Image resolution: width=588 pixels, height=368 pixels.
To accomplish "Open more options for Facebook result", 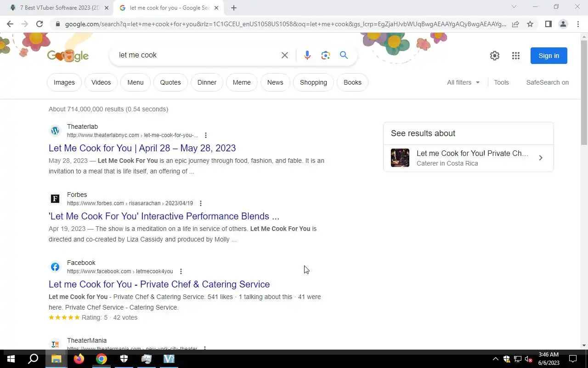I will click(181, 271).
